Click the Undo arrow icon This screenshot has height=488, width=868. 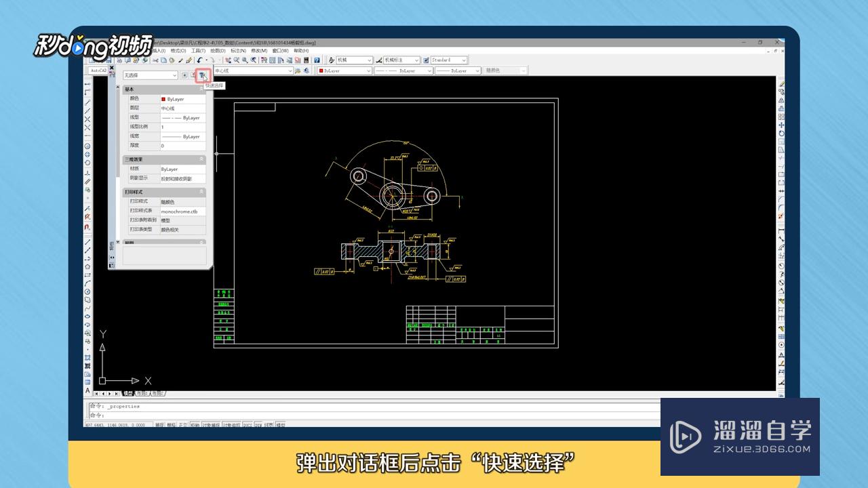(x=199, y=60)
